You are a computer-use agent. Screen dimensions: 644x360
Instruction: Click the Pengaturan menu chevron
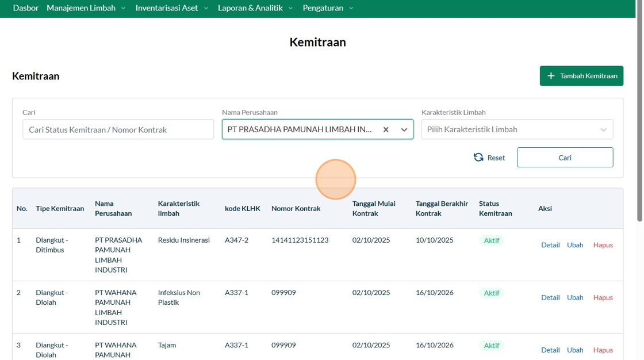click(351, 8)
